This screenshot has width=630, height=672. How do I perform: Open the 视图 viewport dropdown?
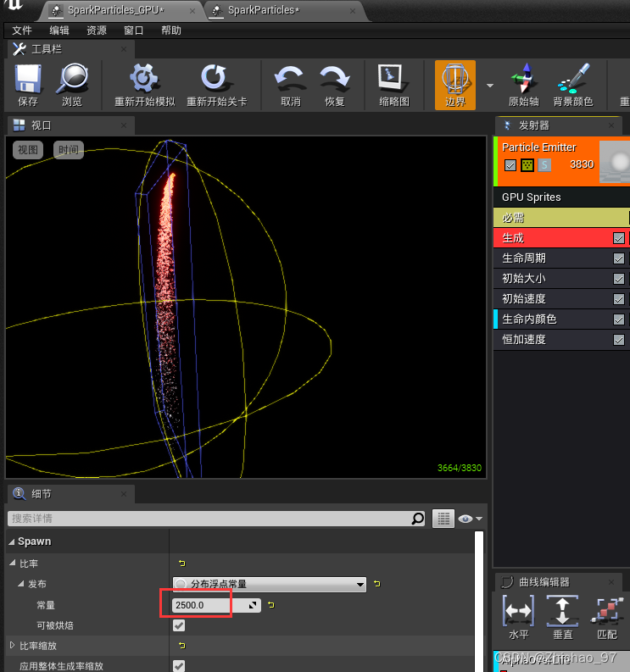point(28,150)
